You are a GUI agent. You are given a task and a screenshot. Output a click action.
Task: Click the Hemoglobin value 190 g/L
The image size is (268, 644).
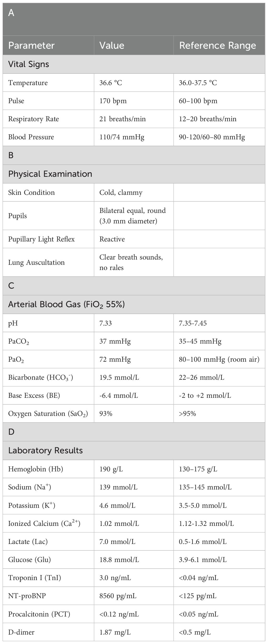(x=111, y=469)
